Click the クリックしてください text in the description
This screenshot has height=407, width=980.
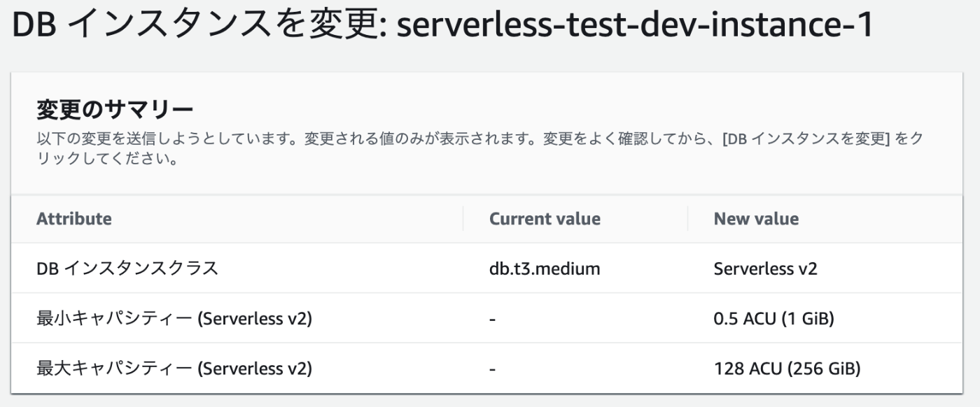(x=106, y=157)
